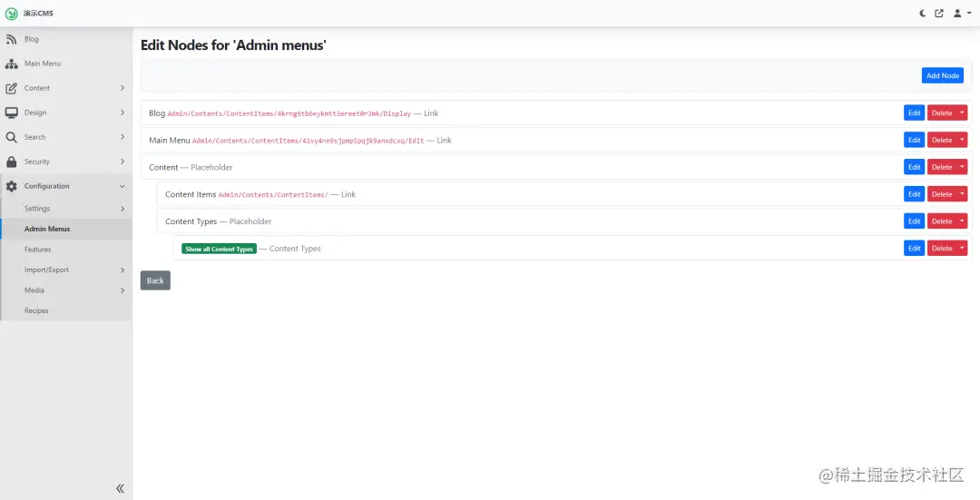The height and width of the screenshot is (500, 980).
Task: Edit the Blog node
Action: coord(914,113)
